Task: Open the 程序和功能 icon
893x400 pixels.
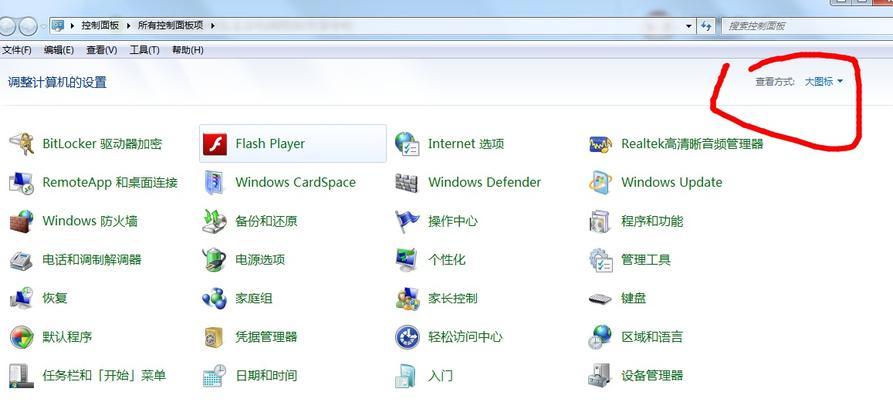Action: point(600,221)
